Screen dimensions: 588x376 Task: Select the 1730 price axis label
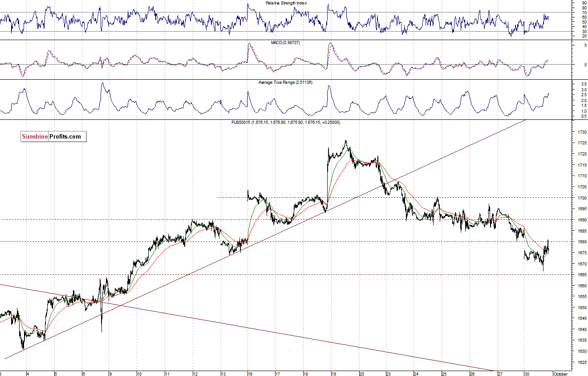582,132
